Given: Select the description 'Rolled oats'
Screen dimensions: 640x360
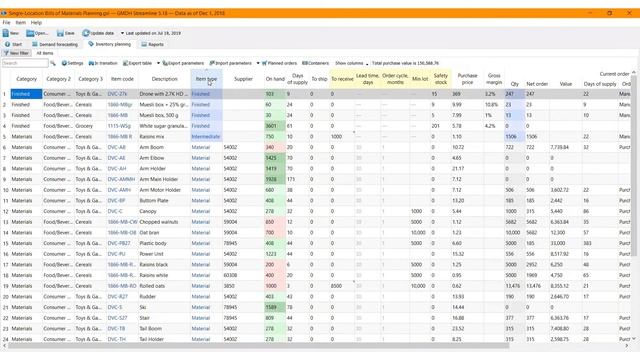Looking at the screenshot, I should 150,286.
